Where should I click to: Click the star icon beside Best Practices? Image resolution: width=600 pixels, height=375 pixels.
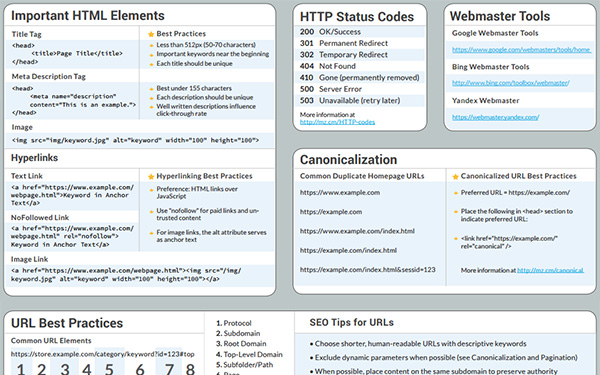151,34
